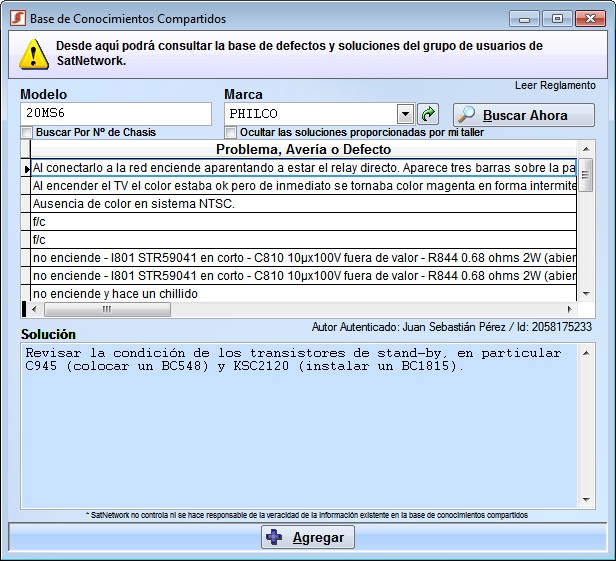Viewport: 616px width, 561px height.
Task: Select row 'Ausencia de color en sistema NTSC.'
Action: (x=303, y=204)
